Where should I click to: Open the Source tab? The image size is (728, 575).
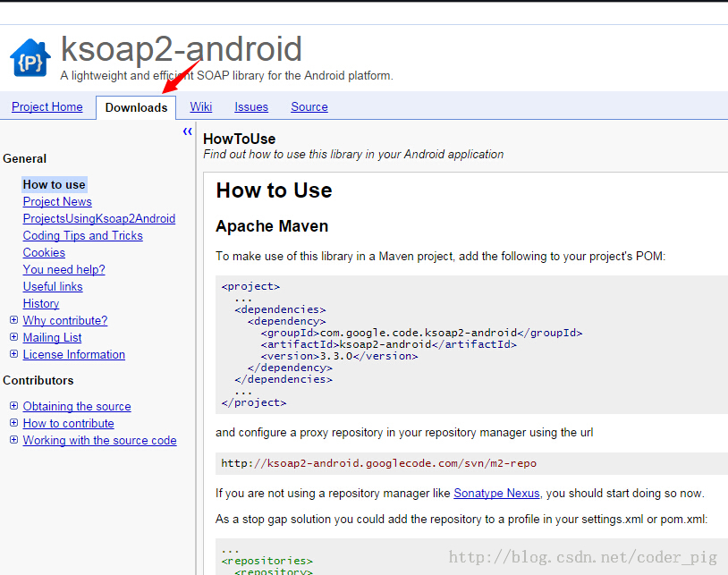click(309, 107)
